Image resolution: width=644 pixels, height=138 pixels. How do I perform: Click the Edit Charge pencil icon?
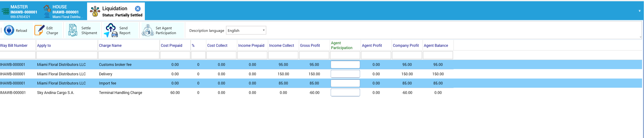click(39, 30)
